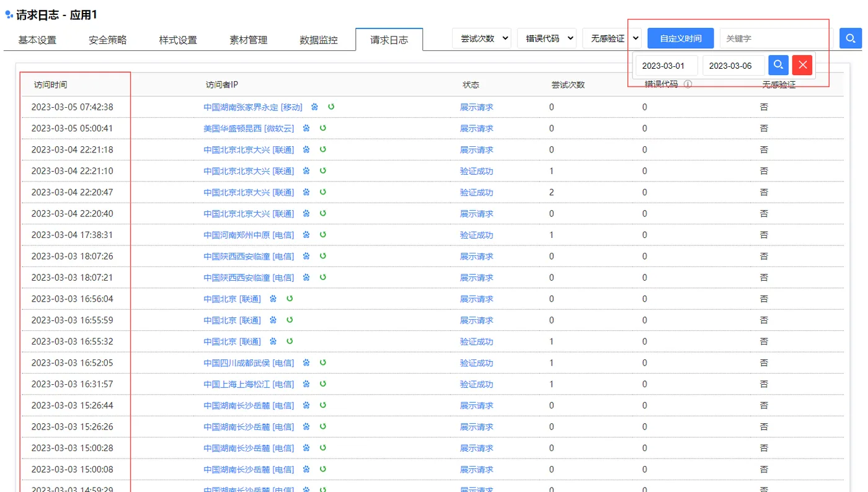
Task: Click the search icon next to the 2023-03-06 date
Action: [x=779, y=65]
